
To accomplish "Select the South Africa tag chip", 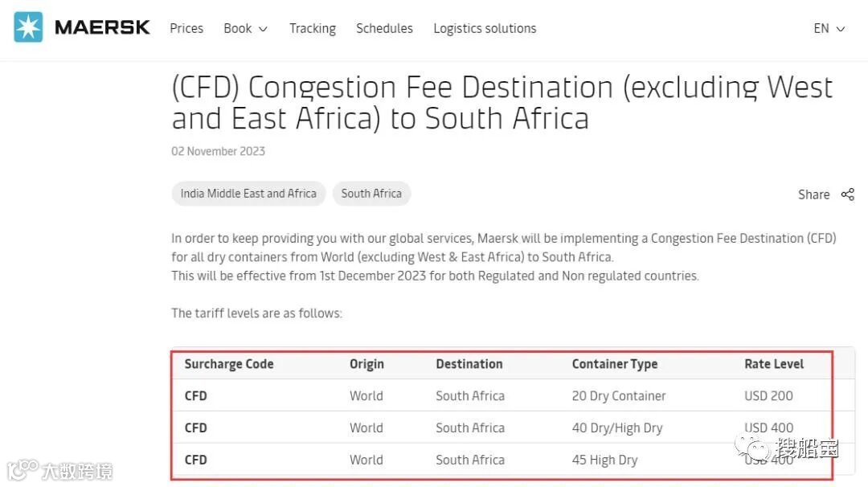I will [371, 194].
